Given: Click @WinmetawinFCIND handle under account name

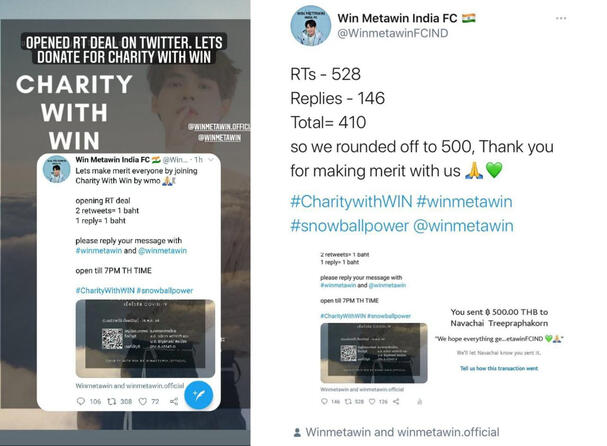Looking at the screenshot, I should click(393, 33).
